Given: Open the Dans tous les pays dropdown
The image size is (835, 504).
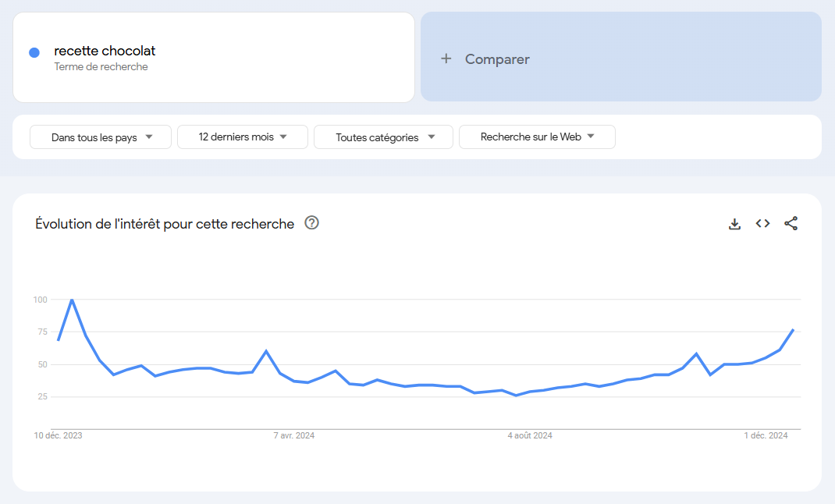Looking at the screenshot, I should pyautogui.click(x=101, y=137).
